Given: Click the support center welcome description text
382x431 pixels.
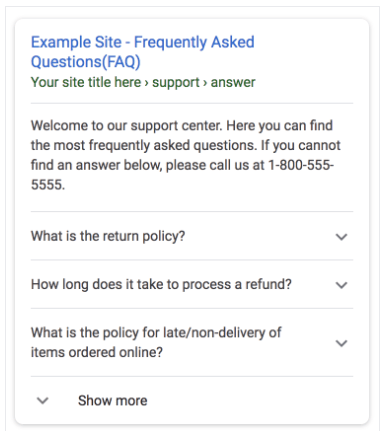Looking at the screenshot, I should click(x=186, y=155).
